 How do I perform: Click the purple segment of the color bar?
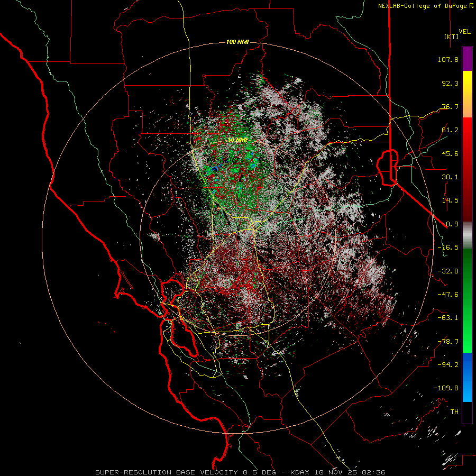tap(467, 59)
